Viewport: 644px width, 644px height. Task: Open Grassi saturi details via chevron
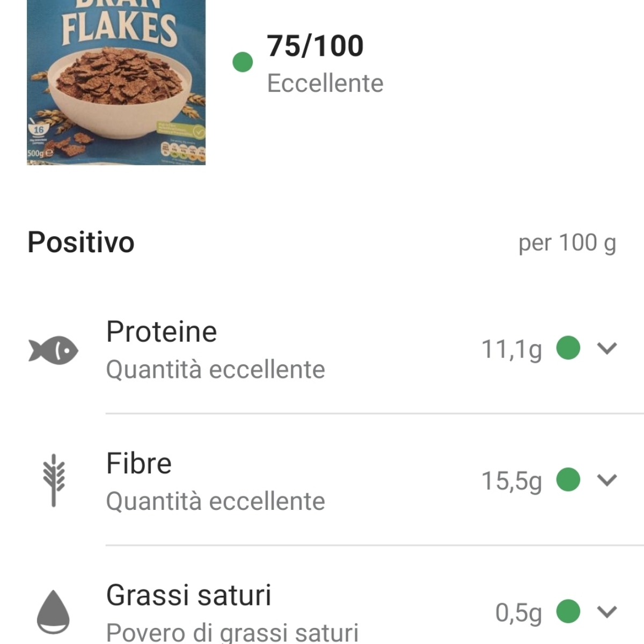[x=606, y=612]
